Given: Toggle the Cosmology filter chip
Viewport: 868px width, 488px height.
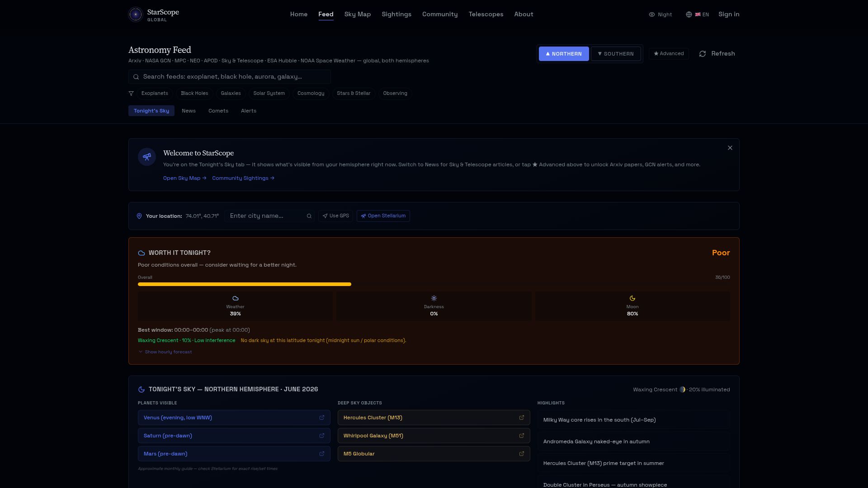Looking at the screenshot, I should click(311, 94).
